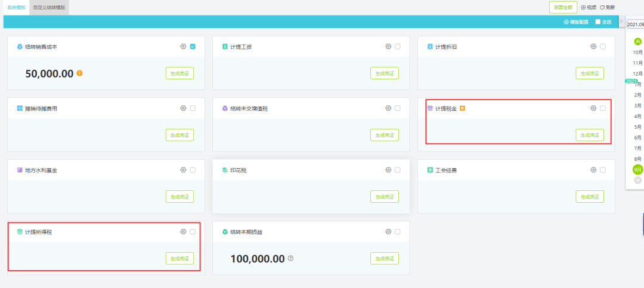Switch to 系统模板 tab
This screenshot has width=644, height=288.
17,7
